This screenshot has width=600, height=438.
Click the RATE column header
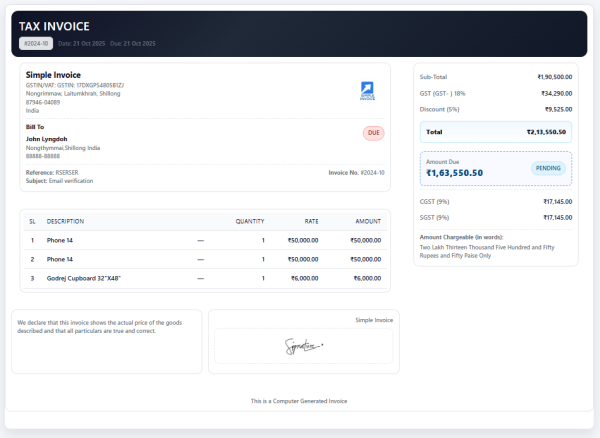(311, 221)
